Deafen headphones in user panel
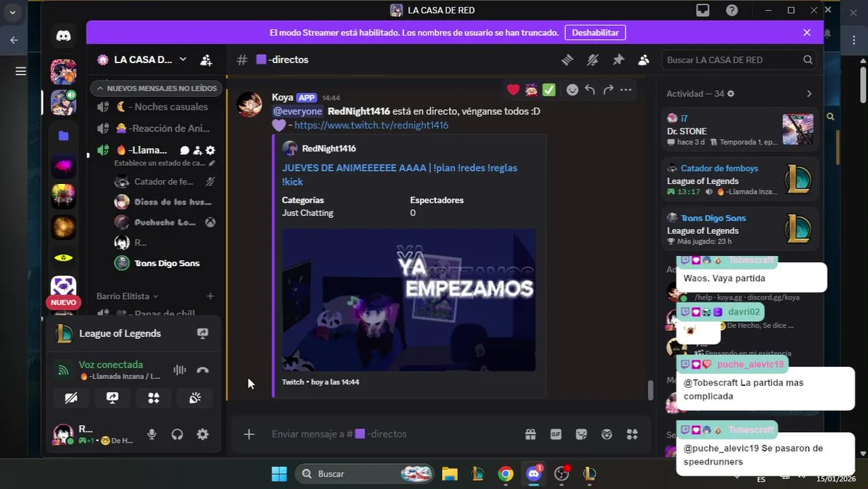Image resolution: width=868 pixels, height=489 pixels. pos(177,435)
